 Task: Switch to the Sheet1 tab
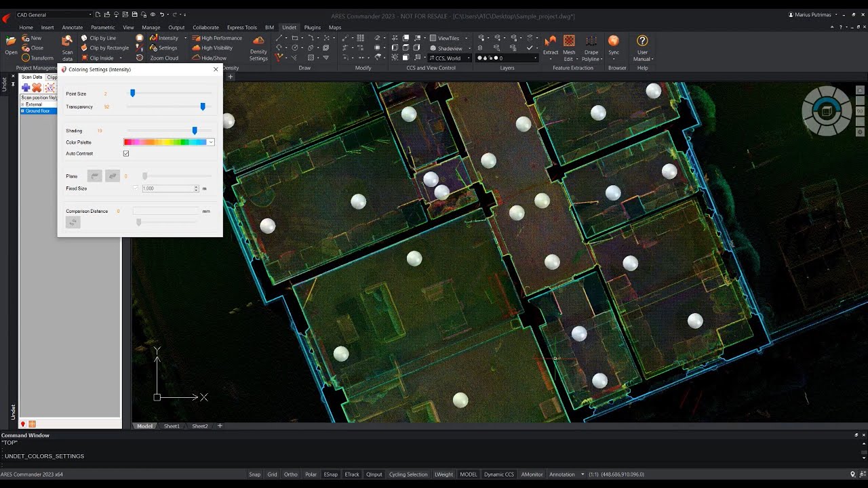click(x=172, y=426)
